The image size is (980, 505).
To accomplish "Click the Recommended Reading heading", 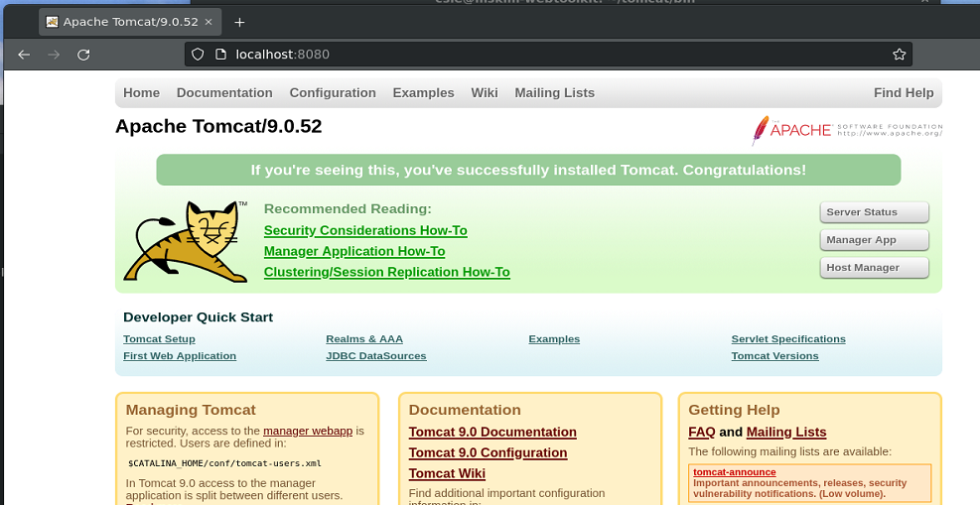I will 348,209.
